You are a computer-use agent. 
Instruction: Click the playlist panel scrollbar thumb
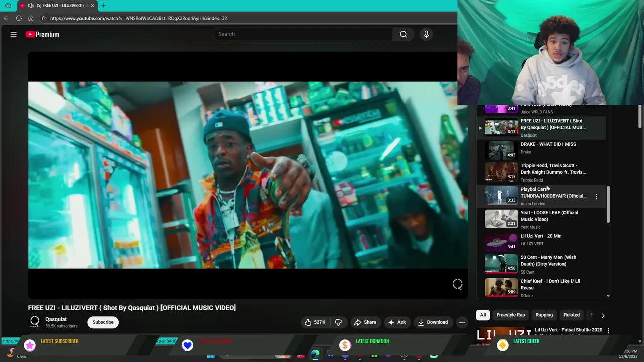click(x=608, y=204)
